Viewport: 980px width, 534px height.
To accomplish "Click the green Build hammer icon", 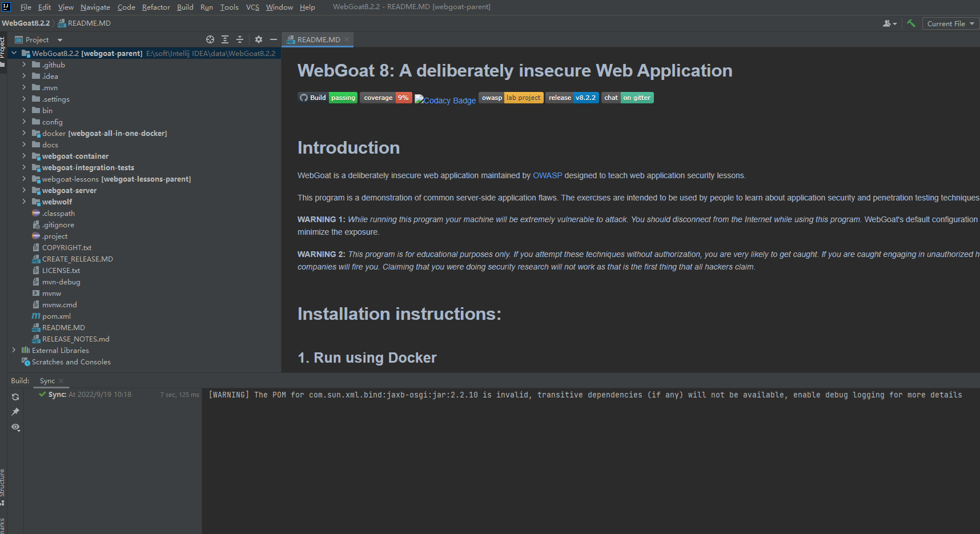I will 911,23.
